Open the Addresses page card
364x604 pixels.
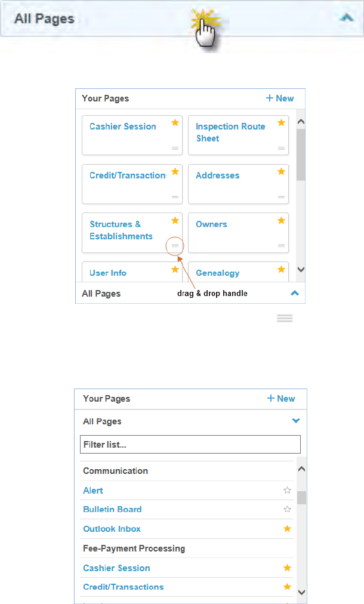[218, 175]
